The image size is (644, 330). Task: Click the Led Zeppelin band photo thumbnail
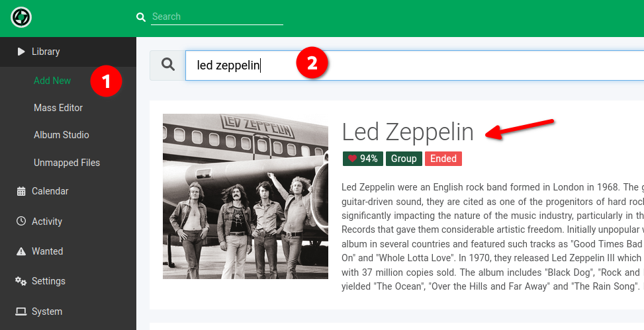click(x=246, y=196)
